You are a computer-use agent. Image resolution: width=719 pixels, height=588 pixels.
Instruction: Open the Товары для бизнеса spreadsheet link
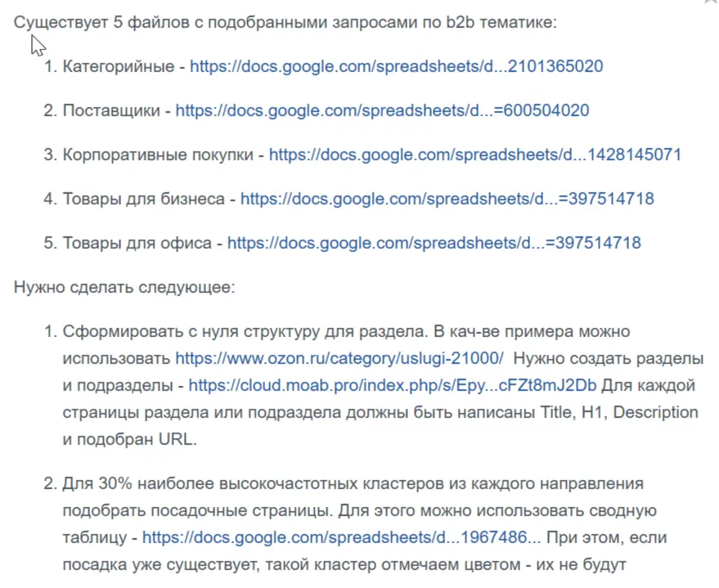click(x=447, y=199)
